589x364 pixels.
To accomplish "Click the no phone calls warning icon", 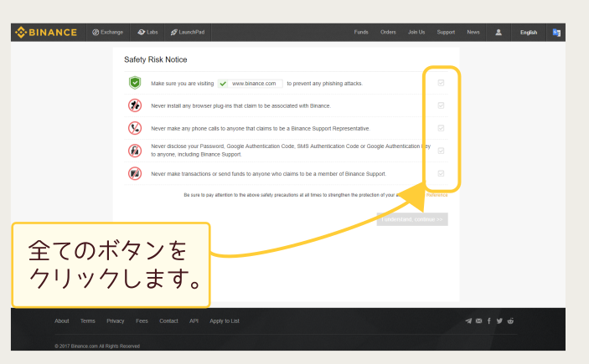I will point(135,128).
